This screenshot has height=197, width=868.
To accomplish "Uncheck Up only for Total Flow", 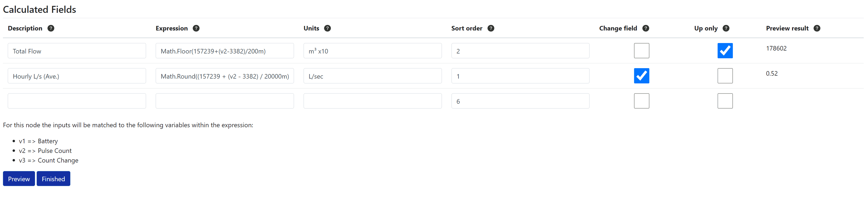I will coord(725,51).
